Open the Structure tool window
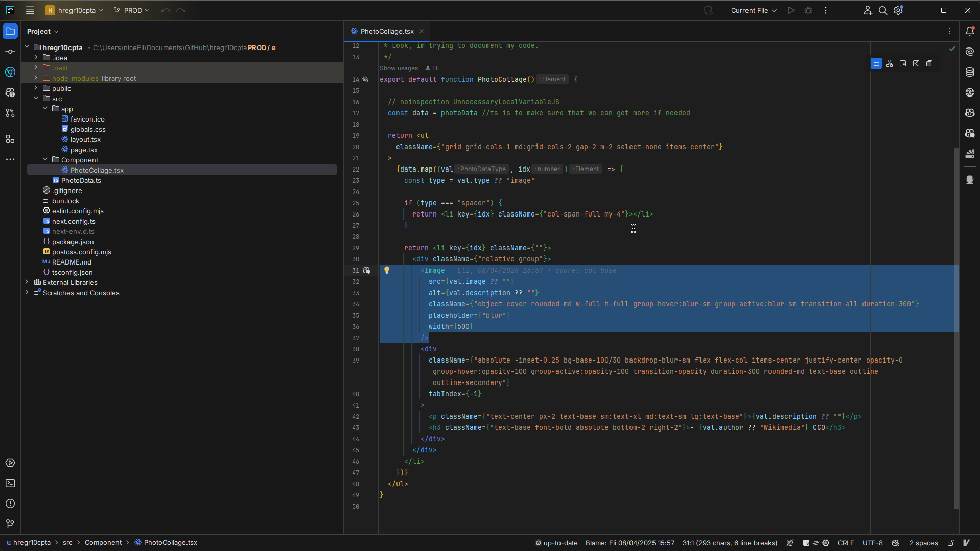The width and height of the screenshot is (980, 551). (x=10, y=139)
